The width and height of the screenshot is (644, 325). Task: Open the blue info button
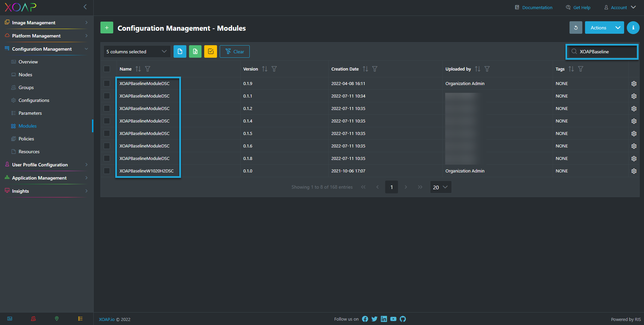coord(633,28)
